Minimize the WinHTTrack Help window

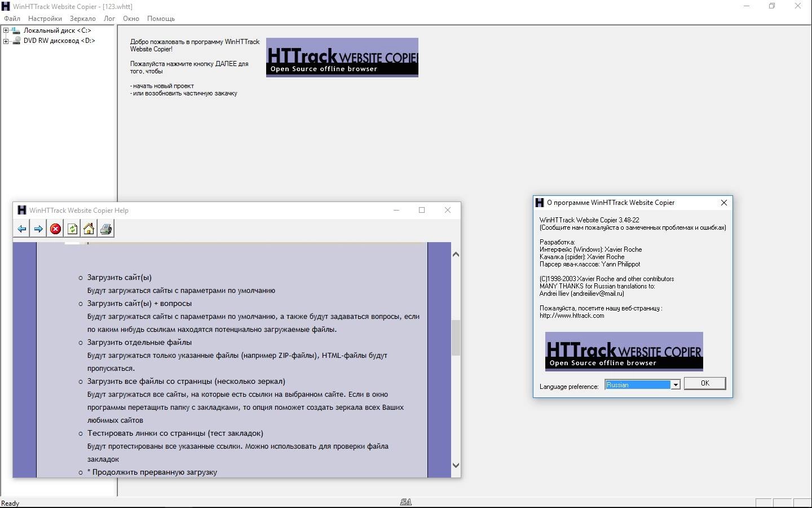click(x=396, y=210)
